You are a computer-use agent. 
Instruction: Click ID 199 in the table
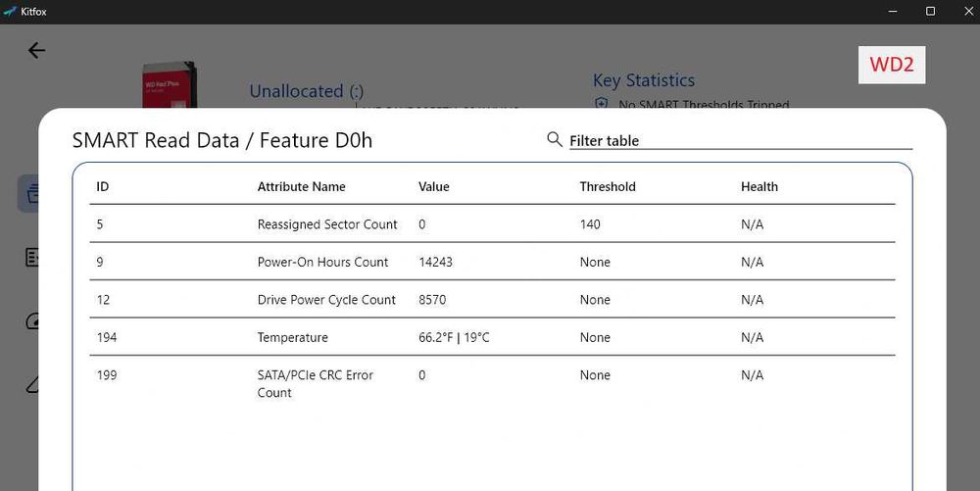pyautogui.click(x=106, y=374)
